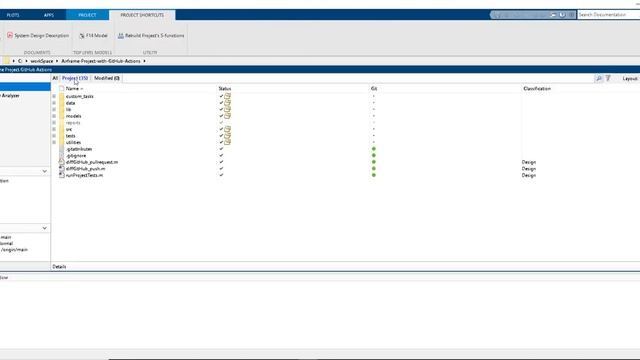Sort files by the Git column header

pos(374,89)
